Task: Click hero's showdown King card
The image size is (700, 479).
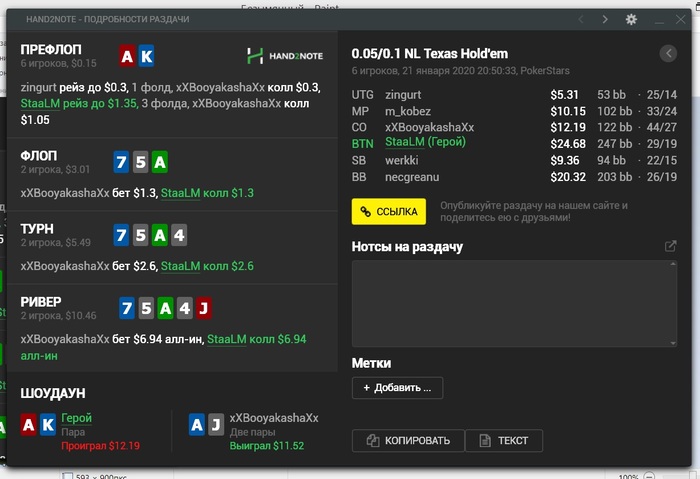Action: [x=48, y=425]
